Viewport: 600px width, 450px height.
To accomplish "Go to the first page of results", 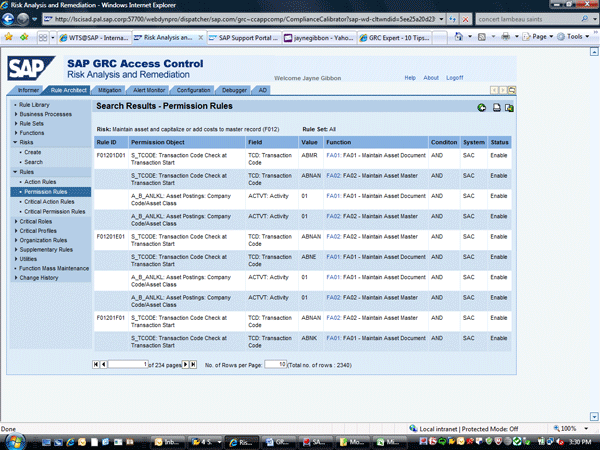I will (96, 364).
